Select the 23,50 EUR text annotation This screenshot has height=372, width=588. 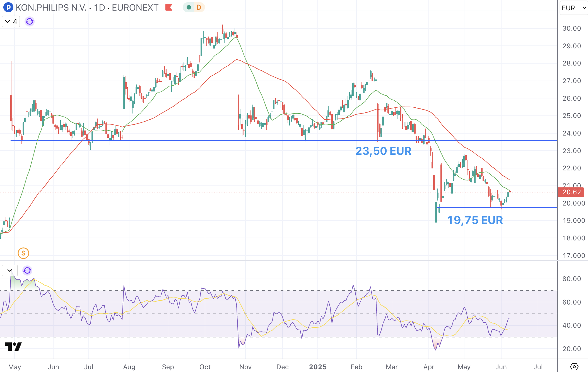[x=383, y=151]
